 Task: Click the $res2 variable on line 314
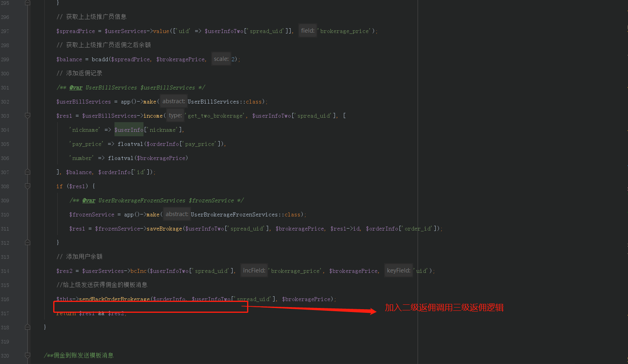(64, 271)
